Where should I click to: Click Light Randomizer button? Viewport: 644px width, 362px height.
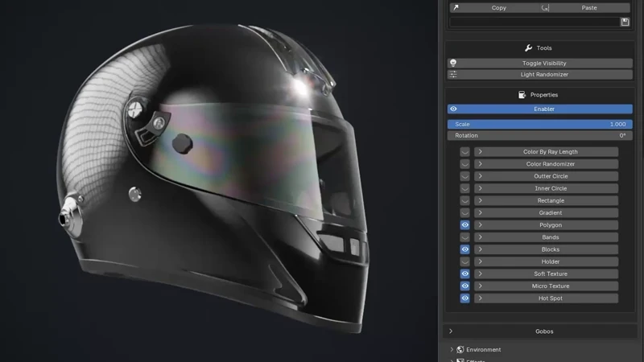(539, 74)
